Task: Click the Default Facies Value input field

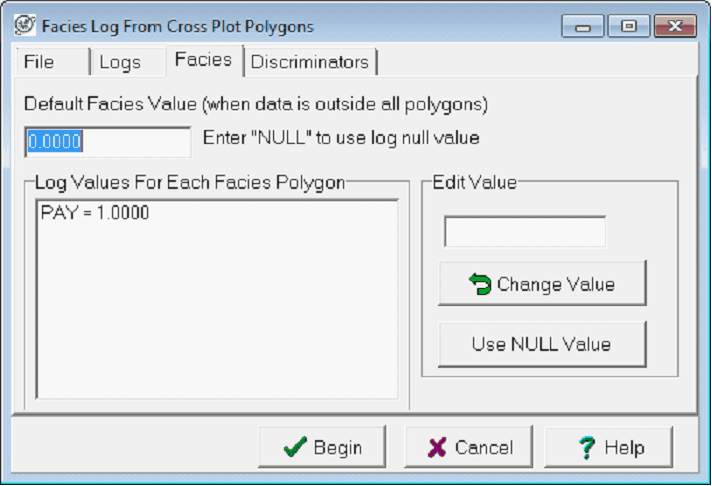Action: (x=107, y=142)
